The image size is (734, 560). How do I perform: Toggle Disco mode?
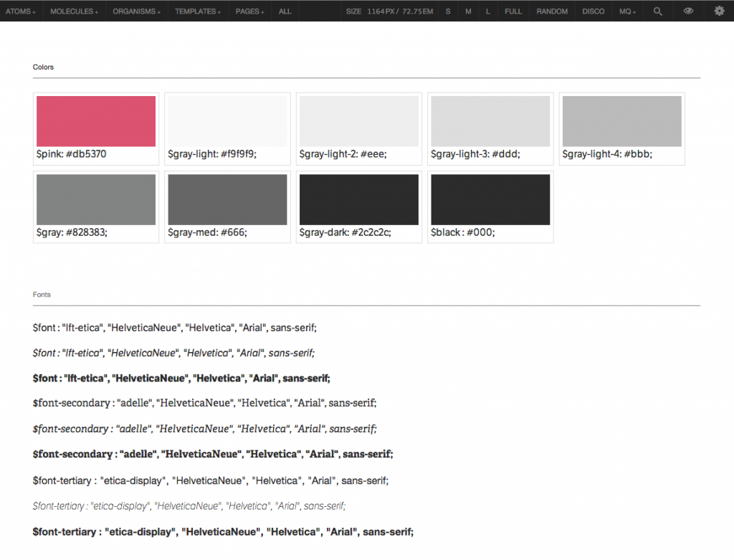click(x=594, y=11)
